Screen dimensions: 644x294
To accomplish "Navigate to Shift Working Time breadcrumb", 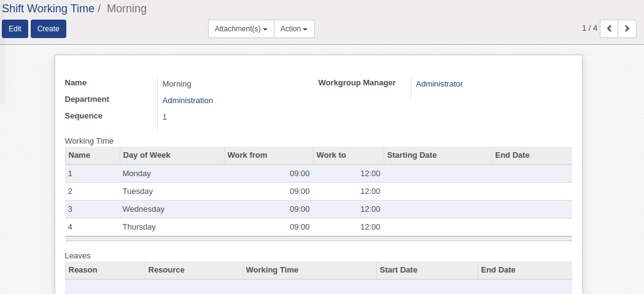I will click(48, 9).
